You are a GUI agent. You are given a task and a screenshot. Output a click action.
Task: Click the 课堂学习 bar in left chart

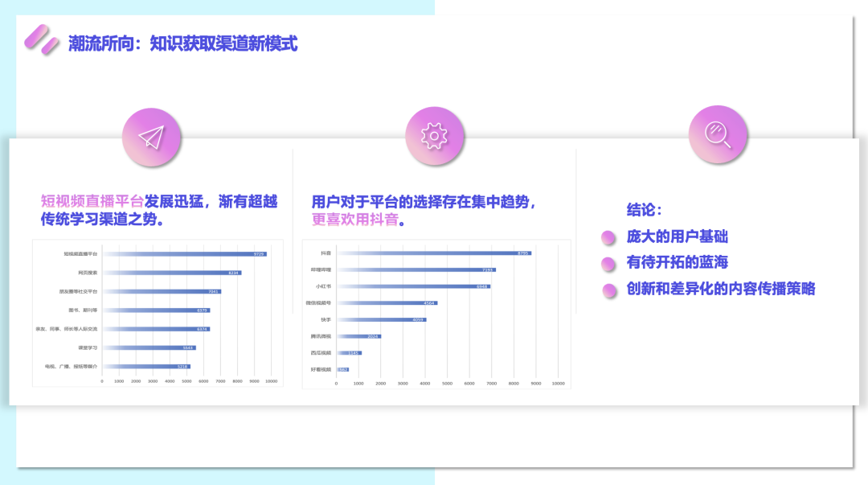pyautogui.click(x=149, y=347)
